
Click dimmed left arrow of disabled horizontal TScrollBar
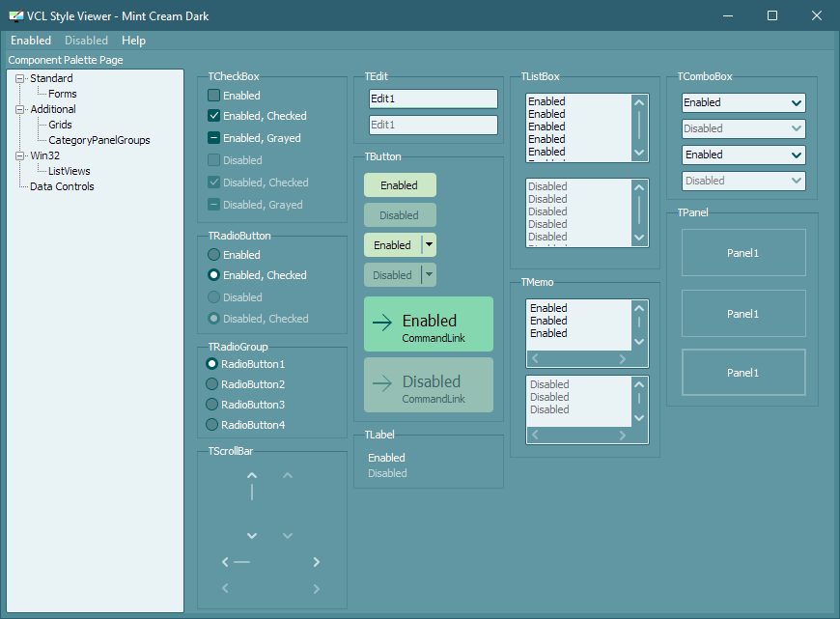click(225, 588)
